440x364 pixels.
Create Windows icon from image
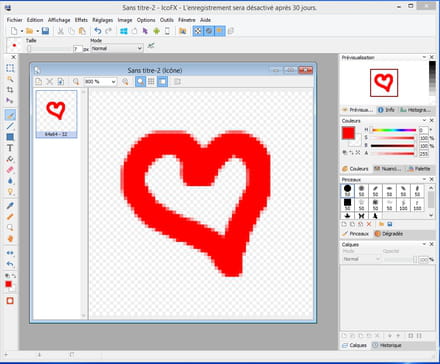pos(124,31)
